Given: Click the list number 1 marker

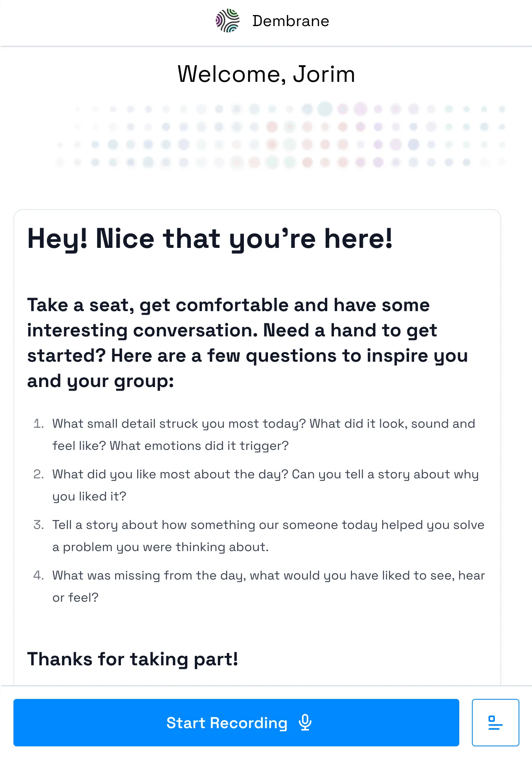Looking at the screenshot, I should coord(38,423).
